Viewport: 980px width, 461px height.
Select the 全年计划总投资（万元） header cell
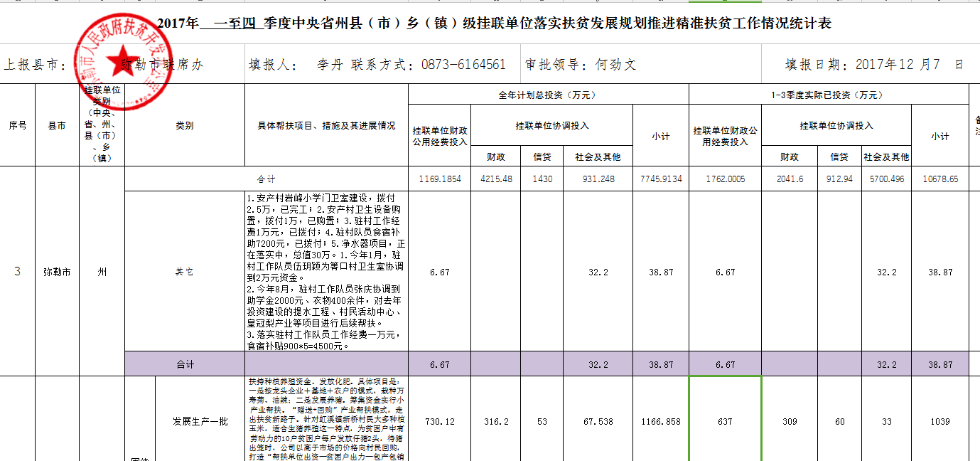pos(548,95)
